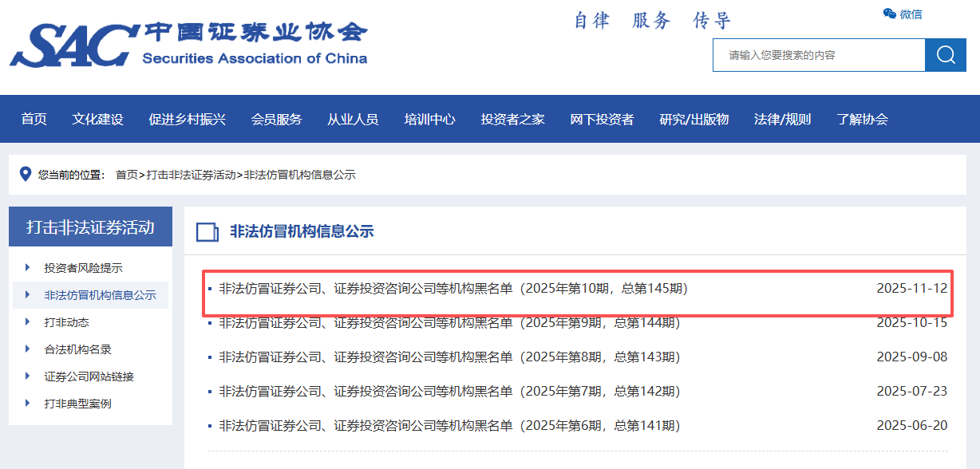Click the location pin icon

click(25, 174)
